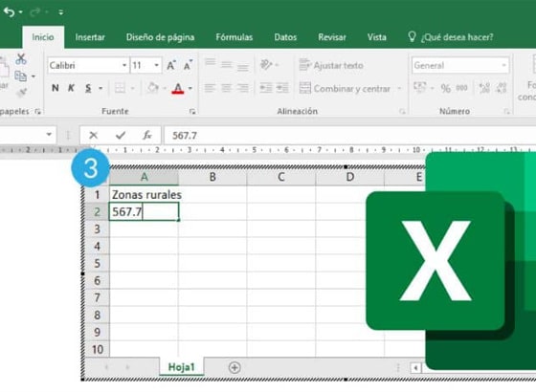Click the Align Top icon
Viewport: 536px width, 392px height.
point(210,63)
